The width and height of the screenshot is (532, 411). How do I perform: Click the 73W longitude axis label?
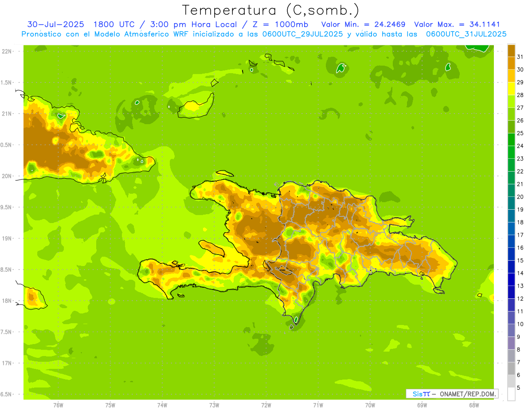[214, 405]
